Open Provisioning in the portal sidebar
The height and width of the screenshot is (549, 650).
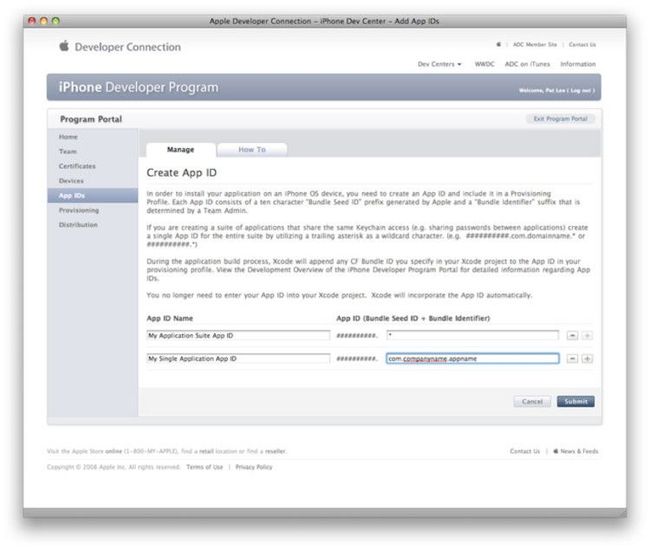79,210
